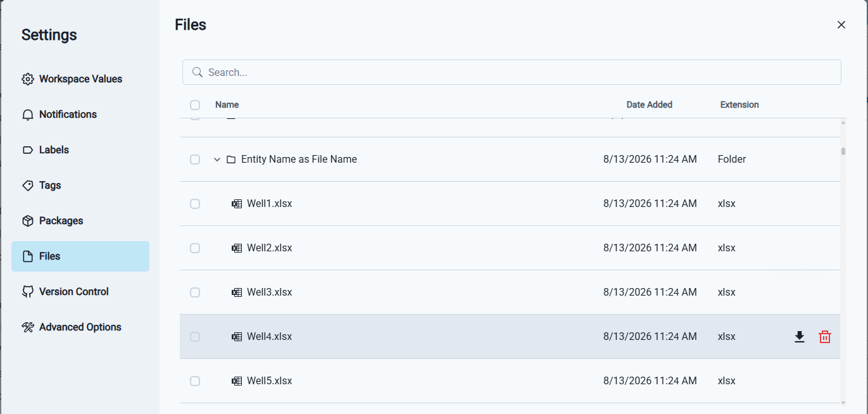868x414 pixels.
Task: Click the Packages box icon
Action: click(x=27, y=221)
